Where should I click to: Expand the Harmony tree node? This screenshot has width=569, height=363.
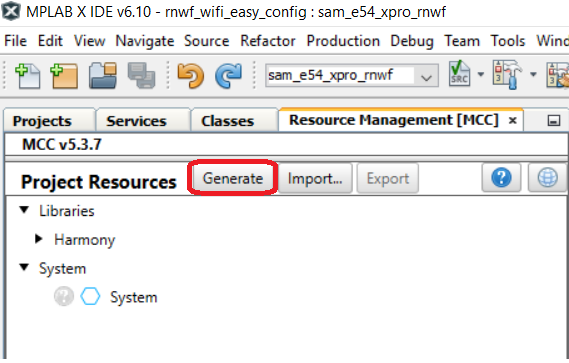point(39,239)
